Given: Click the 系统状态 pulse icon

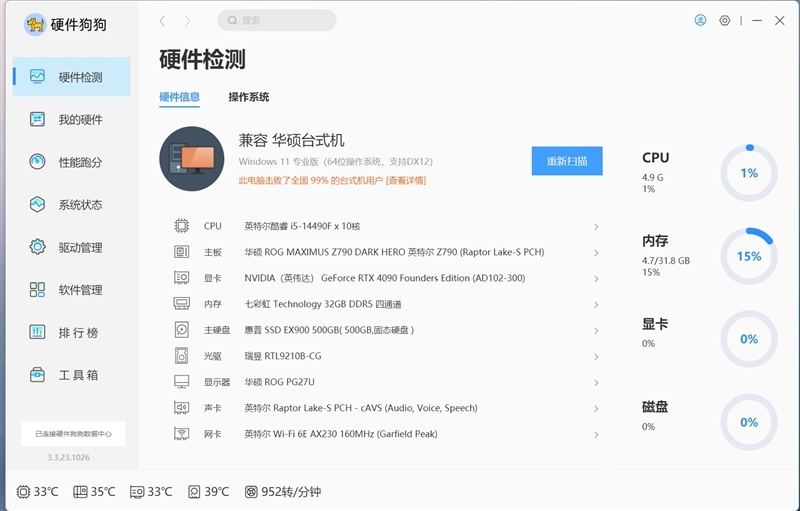Looking at the screenshot, I should [37, 205].
